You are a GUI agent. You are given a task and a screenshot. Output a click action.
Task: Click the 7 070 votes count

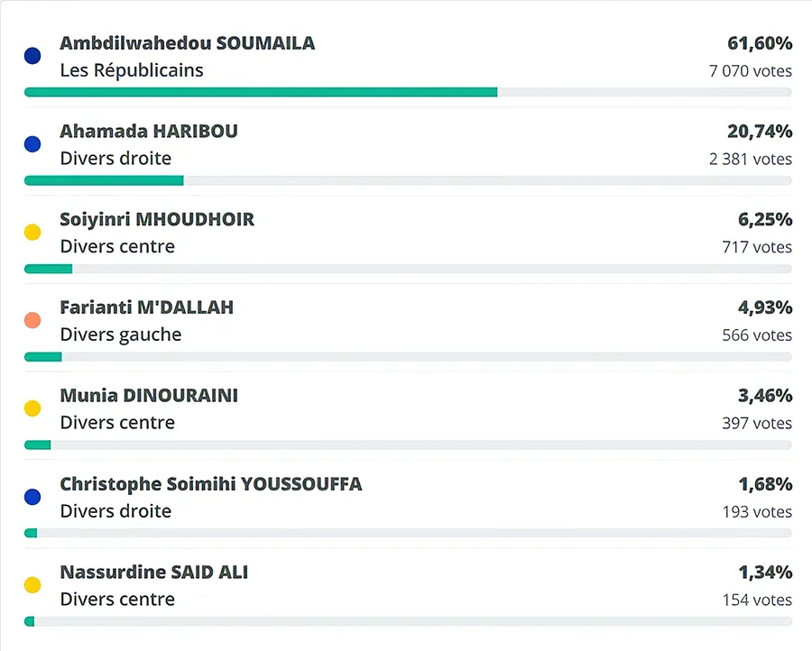pyautogui.click(x=751, y=71)
